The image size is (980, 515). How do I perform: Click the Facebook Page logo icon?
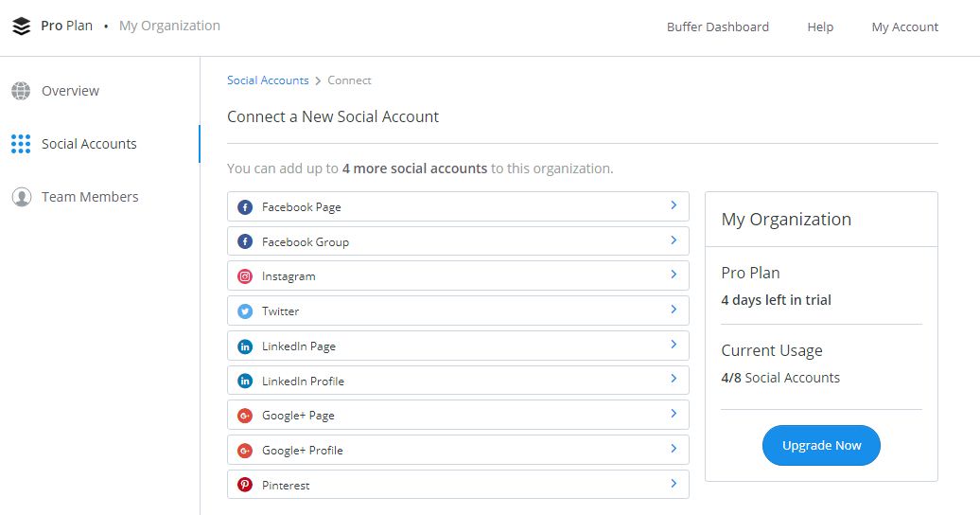pos(245,207)
